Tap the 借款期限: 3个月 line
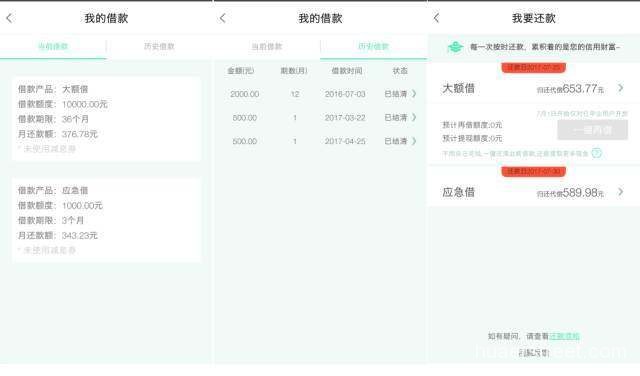Image resolution: width=640 pixels, height=376 pixels. (51, 220)
